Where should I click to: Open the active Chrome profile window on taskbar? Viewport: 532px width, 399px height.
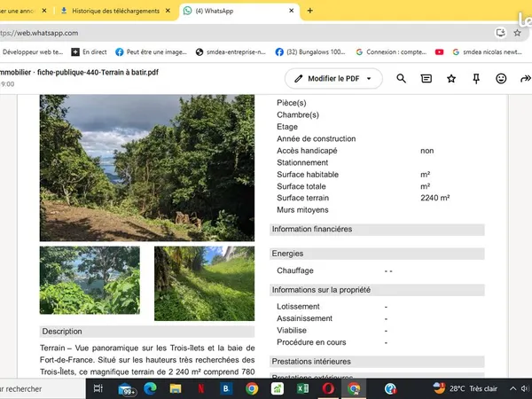tap(354, 388)
